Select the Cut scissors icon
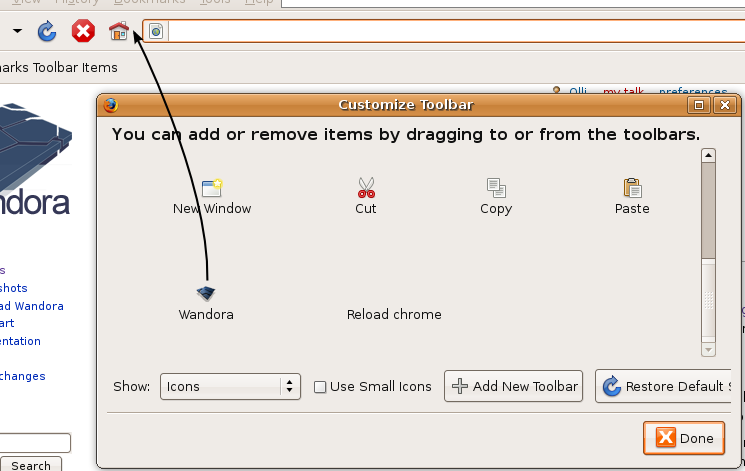The image size is (745, 471). point(366,188)
